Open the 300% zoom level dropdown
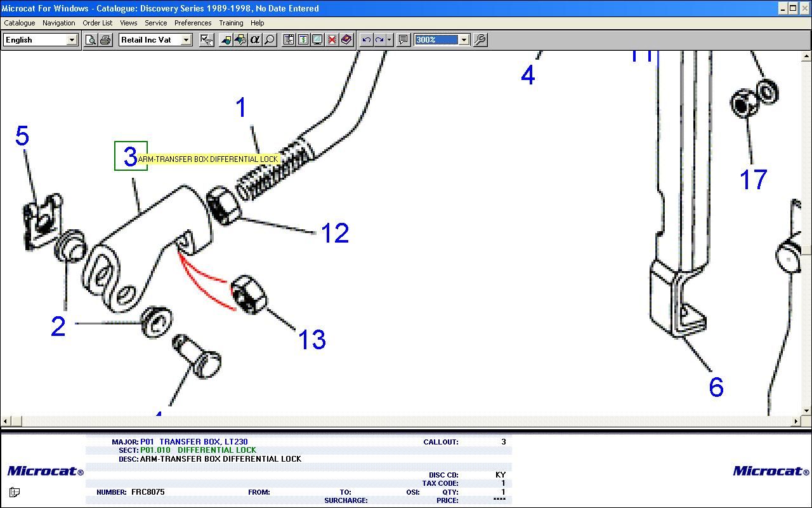 pyautogui.click(x=464, y=40)
